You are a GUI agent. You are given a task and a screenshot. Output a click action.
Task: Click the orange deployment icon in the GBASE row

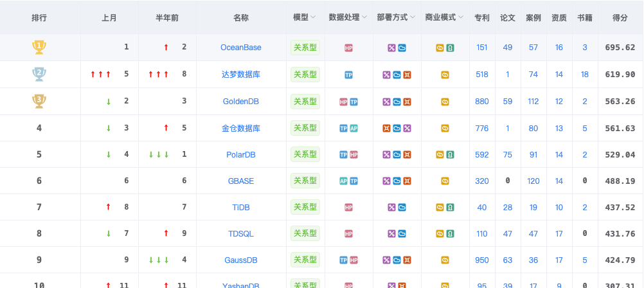pyautogui.click(x=407, y=181)
